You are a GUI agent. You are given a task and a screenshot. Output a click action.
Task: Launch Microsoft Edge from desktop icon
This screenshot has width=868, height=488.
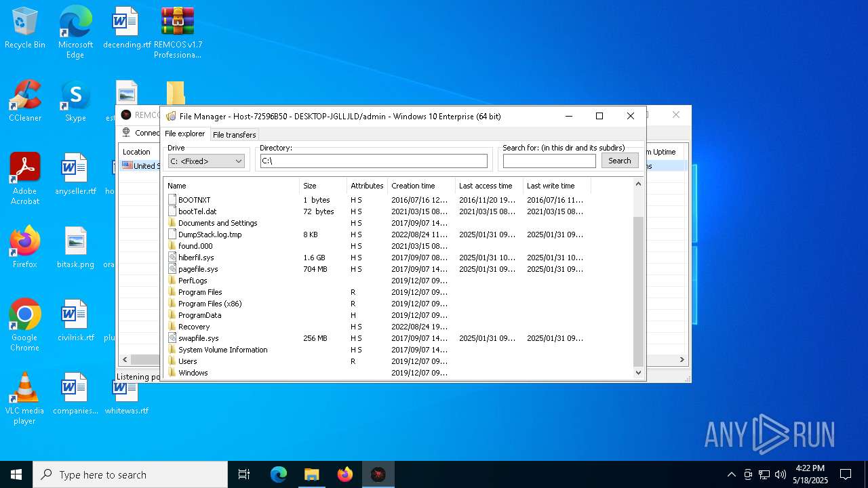coord(75,33)
